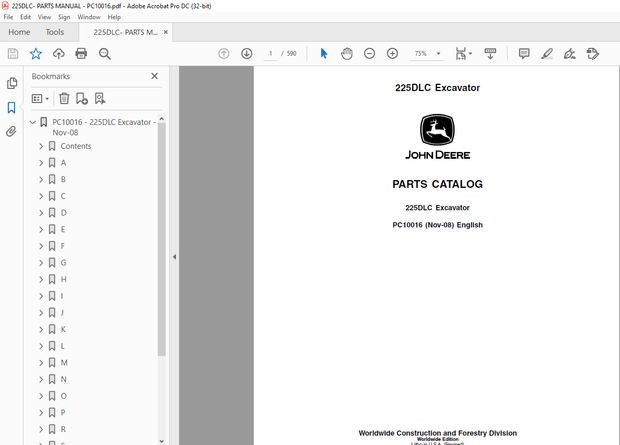
Task: Expand the Contents bookmark
Action: point(41,146)
